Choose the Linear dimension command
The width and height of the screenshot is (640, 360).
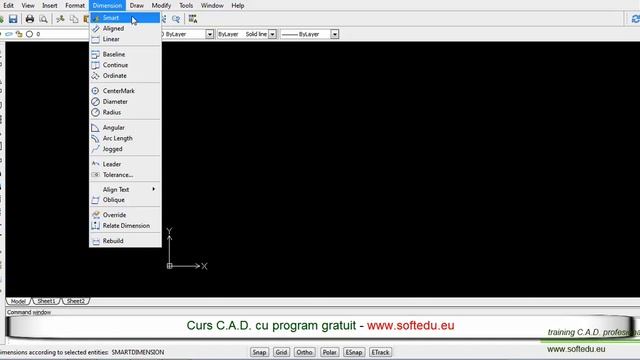coord(125,39)
